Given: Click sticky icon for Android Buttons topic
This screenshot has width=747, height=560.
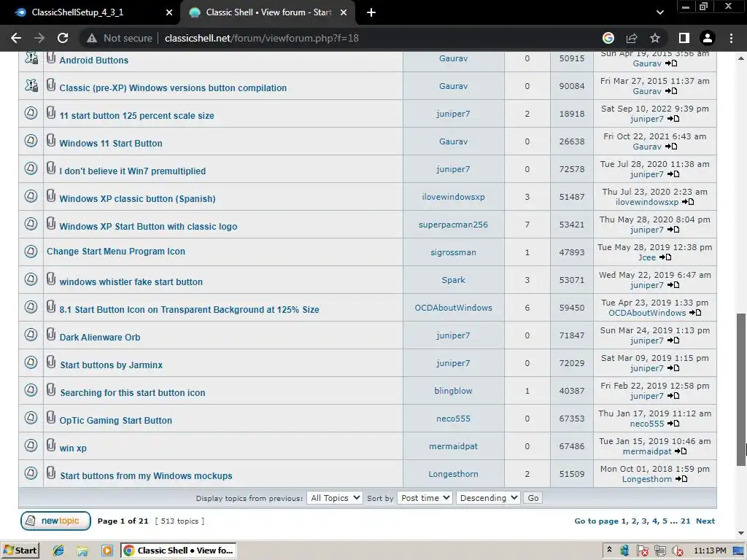Looking at the screenshot, I should pyautogui.click(x=31, y=58).
